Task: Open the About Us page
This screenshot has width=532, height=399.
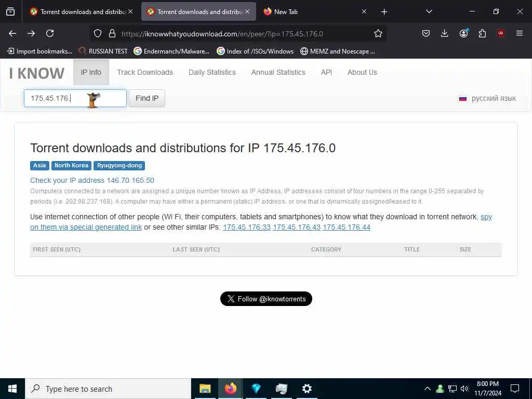Action: point(362,72)
